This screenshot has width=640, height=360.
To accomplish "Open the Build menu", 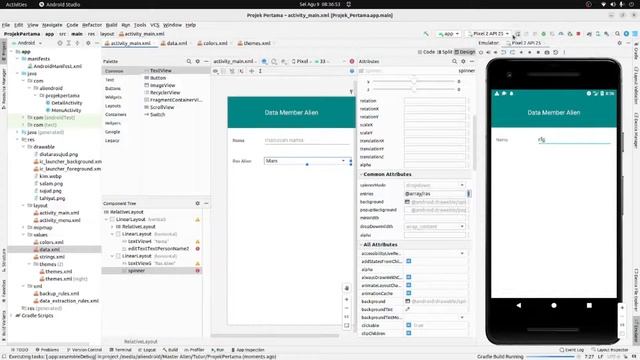I will pos(111,25).
